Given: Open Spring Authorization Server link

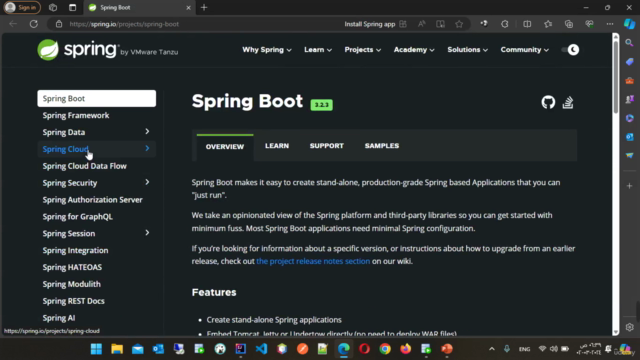Looking at the screenshot, I should pyautogui.click(x=93, y=200).
